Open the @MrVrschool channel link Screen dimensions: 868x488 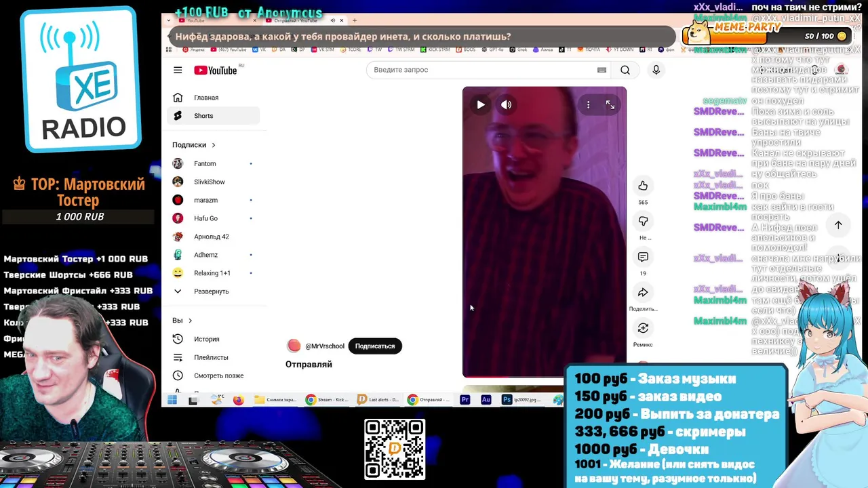[325, 346]
